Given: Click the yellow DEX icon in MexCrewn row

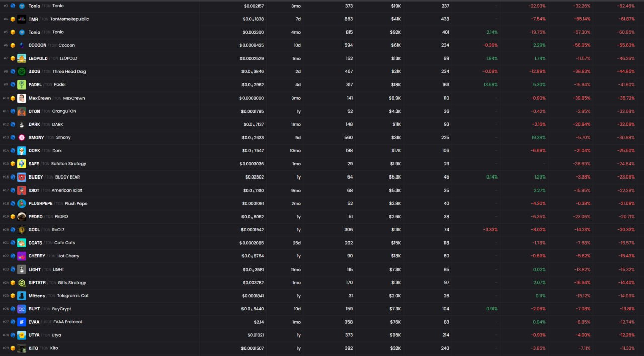Looking at the screenshot, I should [13, 98].
